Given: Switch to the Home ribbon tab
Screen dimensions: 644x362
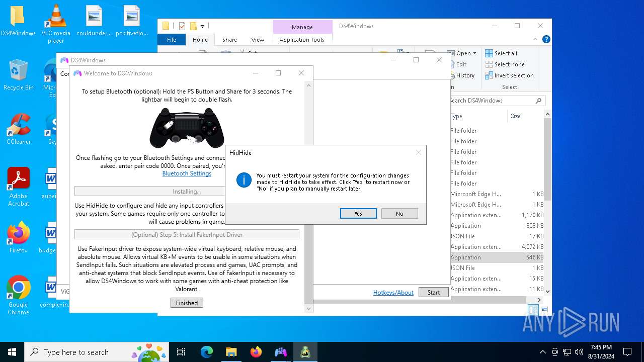Looking at the screenshot, I should click(200, 40).
